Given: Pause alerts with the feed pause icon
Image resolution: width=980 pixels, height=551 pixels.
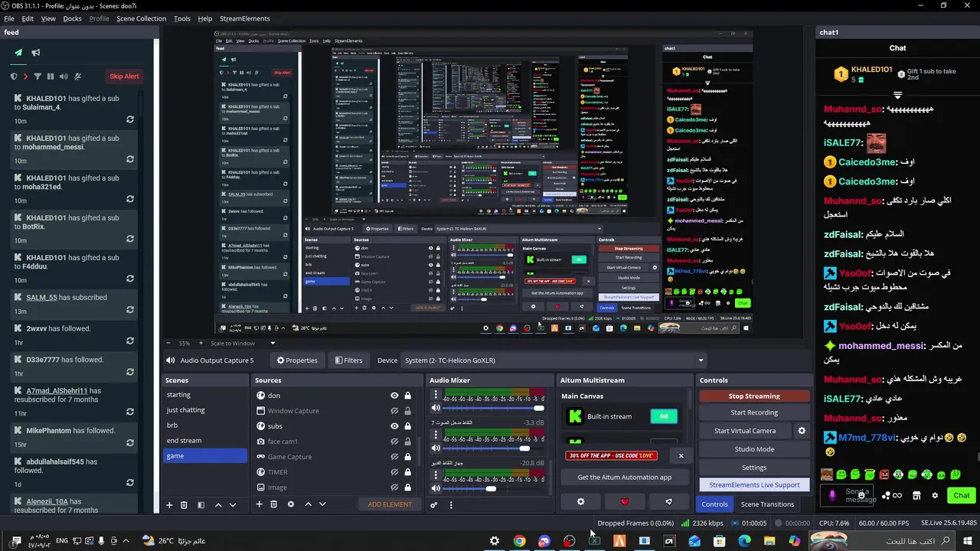Looking at the screenshot, I should click(51, 77).
